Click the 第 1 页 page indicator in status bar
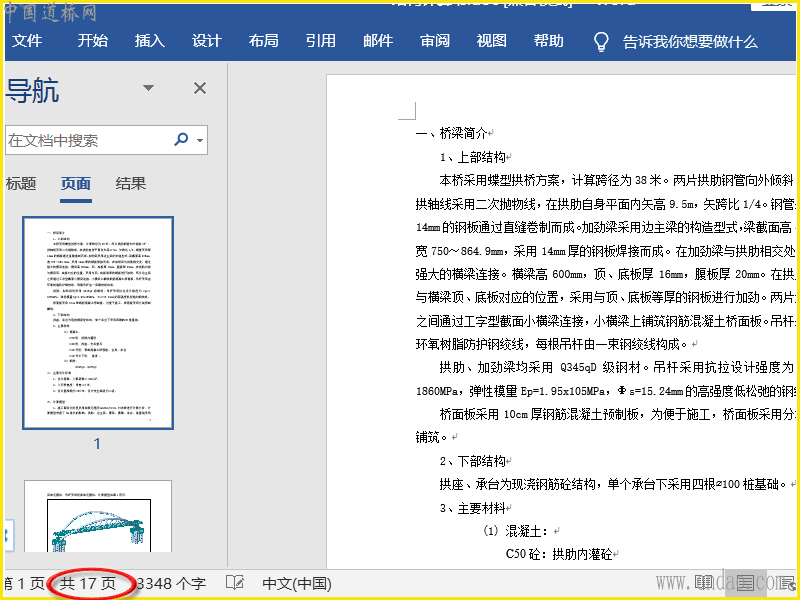This screenshot has width=800, height=600. tap(24, 583)
